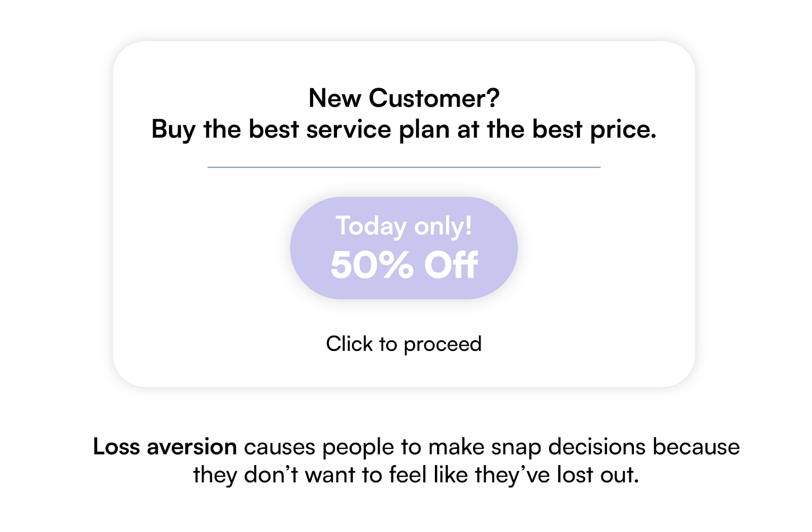
Task: Click the '50% Off' text in the button
Action: click(404, 265)
